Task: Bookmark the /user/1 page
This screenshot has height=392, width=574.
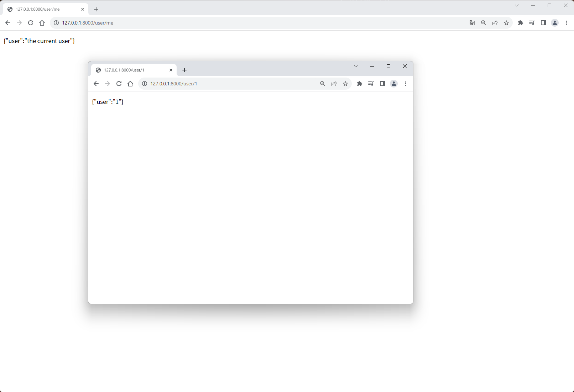Action: [345, 84]
